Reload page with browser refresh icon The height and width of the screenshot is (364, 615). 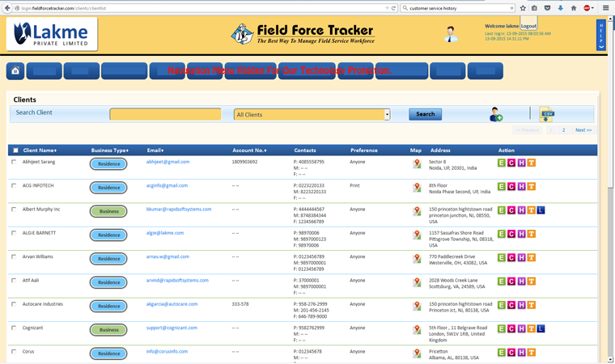393,8
